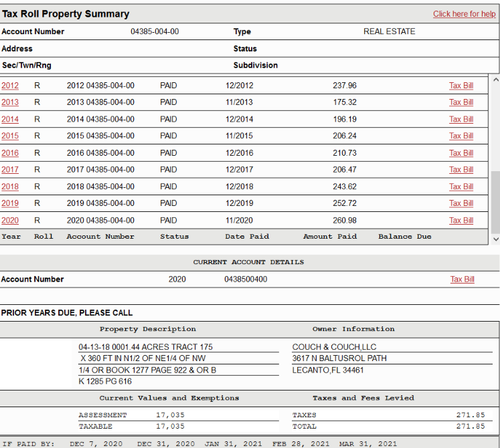Click date paid 11/2020

pyautogui.click(x=239, y=221)
